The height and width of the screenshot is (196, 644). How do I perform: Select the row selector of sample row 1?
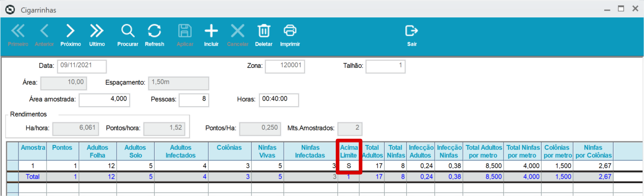[x=12, y=166]
